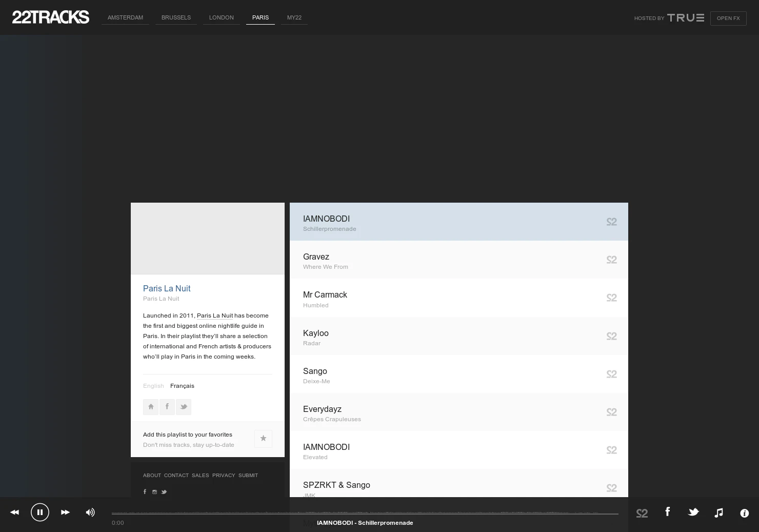Skip to the next track

coord(65,512)
